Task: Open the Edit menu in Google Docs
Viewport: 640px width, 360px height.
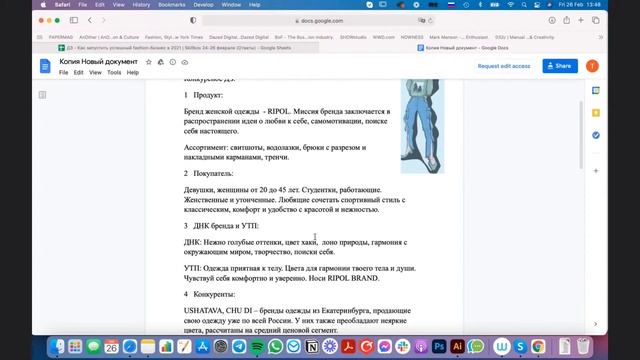Action: point(78,72)
